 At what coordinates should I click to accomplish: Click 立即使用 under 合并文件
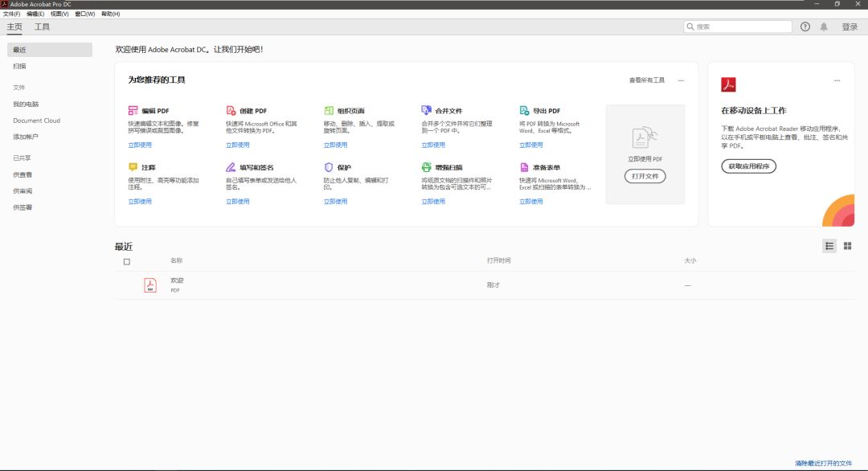433,145
